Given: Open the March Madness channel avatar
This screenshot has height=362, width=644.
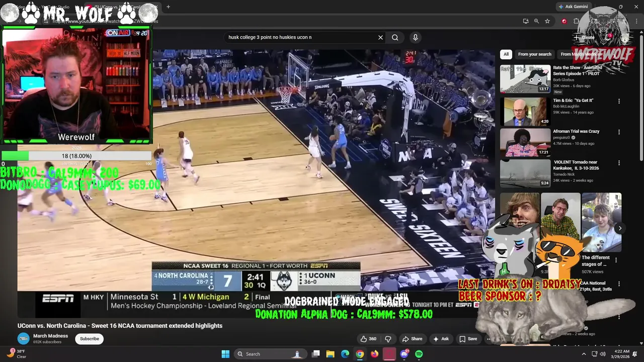Looking at the screenshot, I should point(24,338).
